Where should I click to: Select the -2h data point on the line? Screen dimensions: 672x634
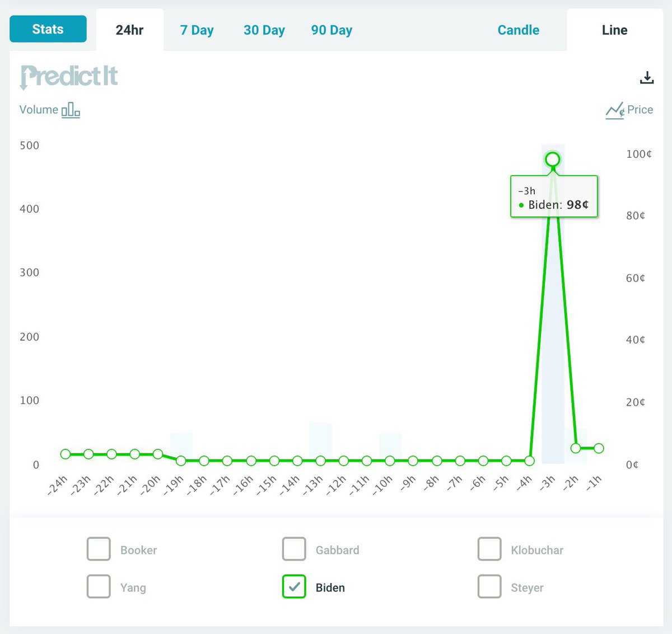tap(576, 448)
